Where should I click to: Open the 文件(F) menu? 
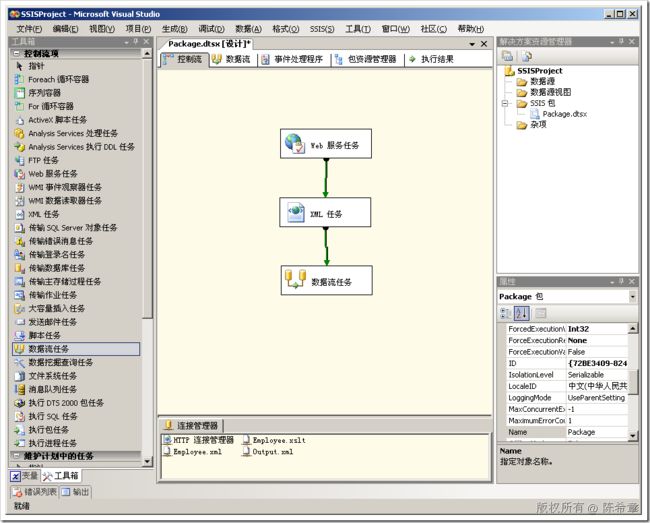pos(29,29)
